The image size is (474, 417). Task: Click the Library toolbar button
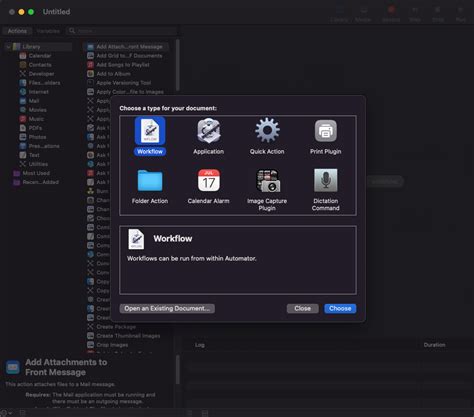click(x=339, y=14)
